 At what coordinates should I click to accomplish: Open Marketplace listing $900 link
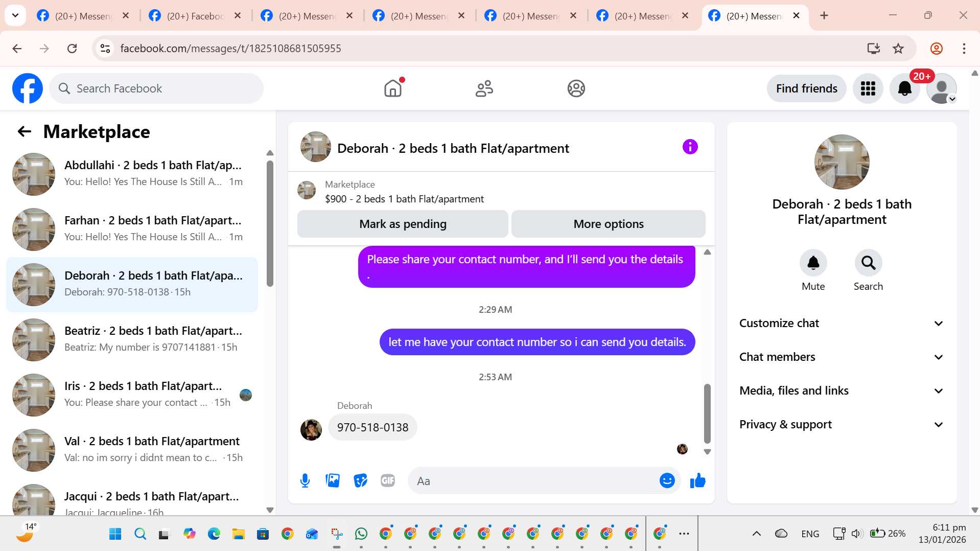click(404, 199)
